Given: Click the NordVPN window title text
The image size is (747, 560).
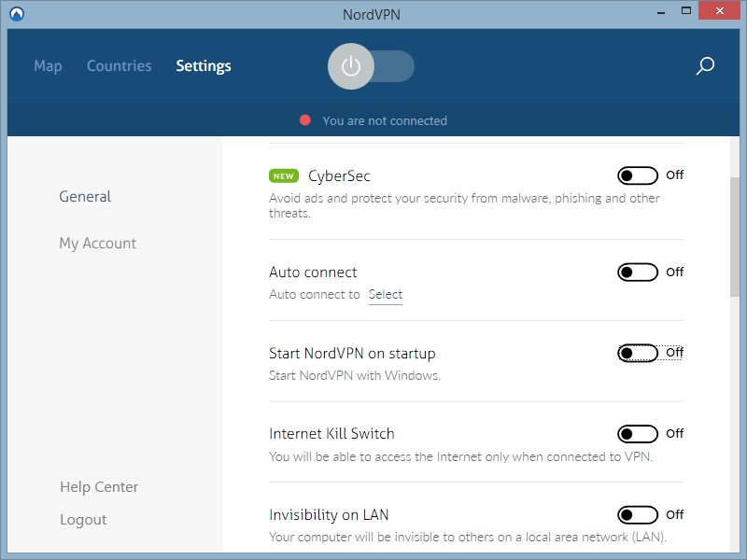Looking at the screenshot, I should coord(372,14).
